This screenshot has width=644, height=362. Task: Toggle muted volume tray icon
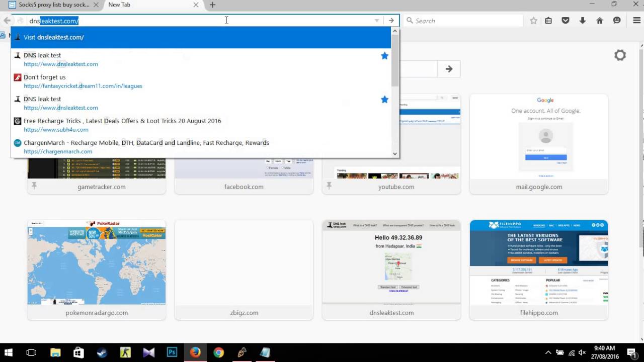tap(582, 352)
